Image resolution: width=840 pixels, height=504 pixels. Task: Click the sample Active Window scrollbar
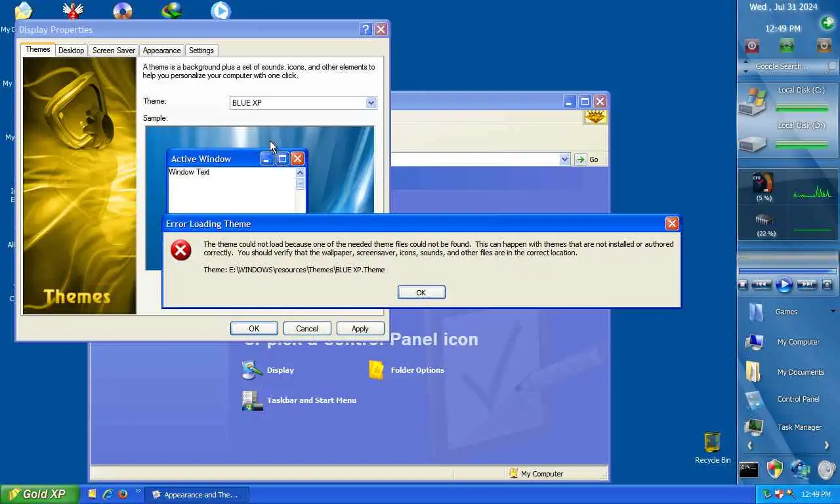301,190
